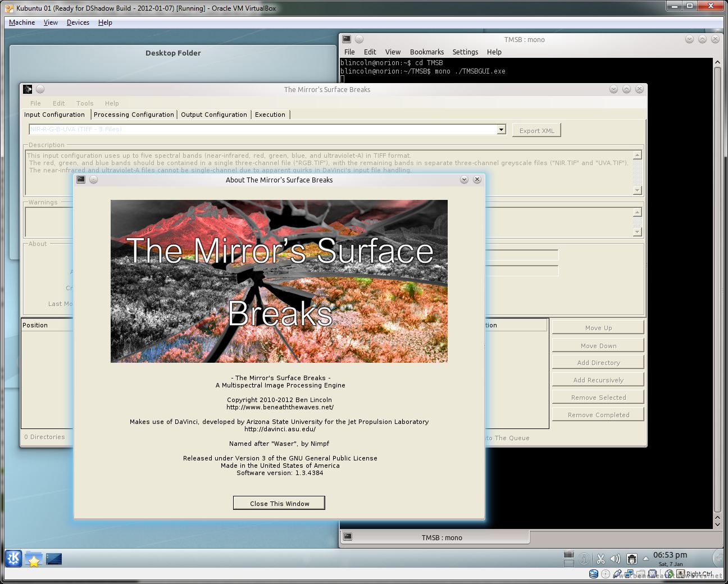Screen dimensions: 728x584
Task: Click VirtualBox keyboard capture indicator
Action: point(680,574)
